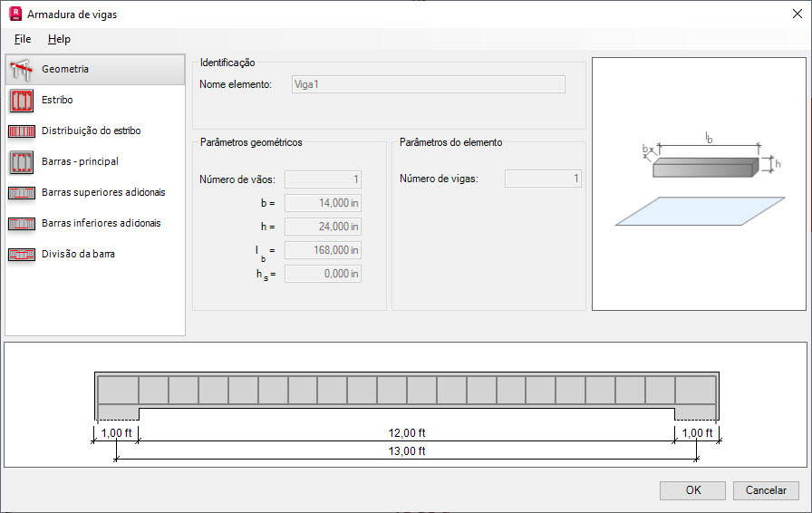Viewport: 812px width, 513px height.
Task: Open the Help menu
Action: 59,39
